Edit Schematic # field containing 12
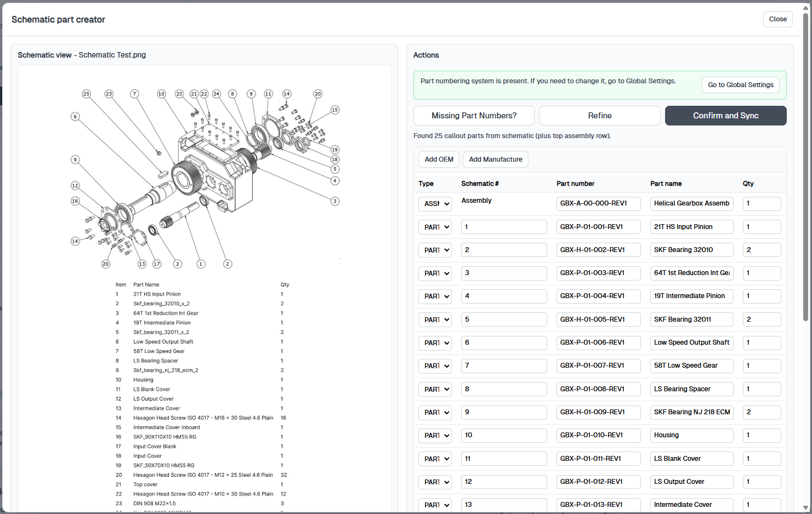The image size is (812, 514). pyautogui.click(x=504, y=482)
